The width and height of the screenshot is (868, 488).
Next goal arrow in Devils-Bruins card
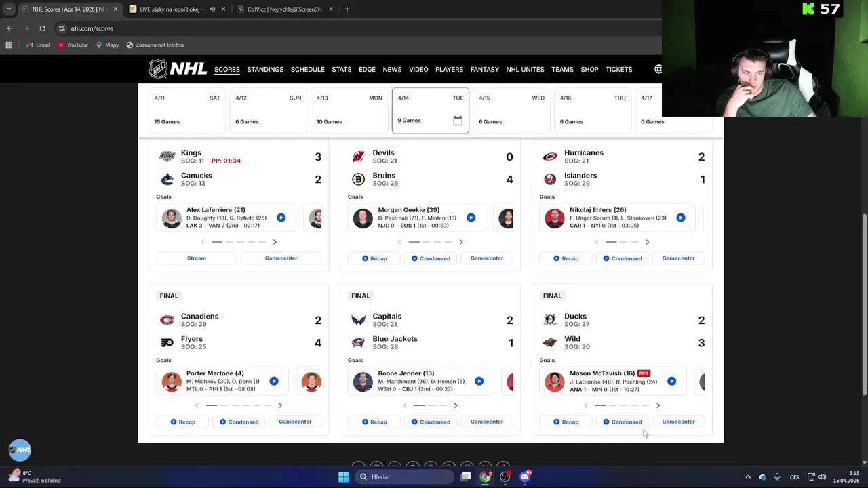[460, 242]
